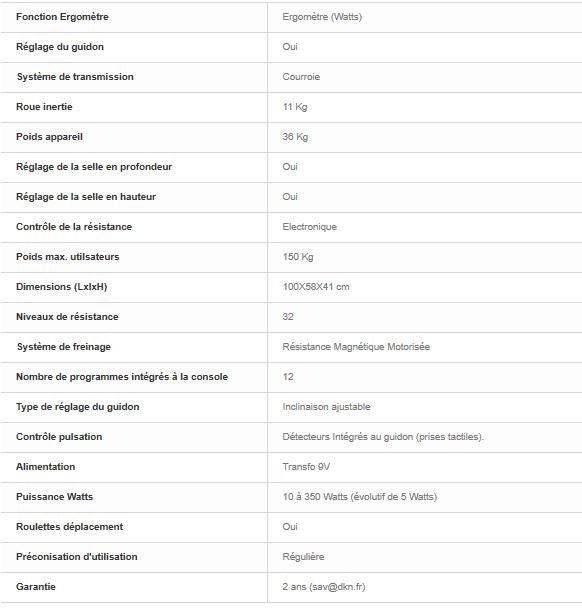Screen dimensions: 582x615
Task: Select the Inclinaison ajustable value
Action: 326,407
